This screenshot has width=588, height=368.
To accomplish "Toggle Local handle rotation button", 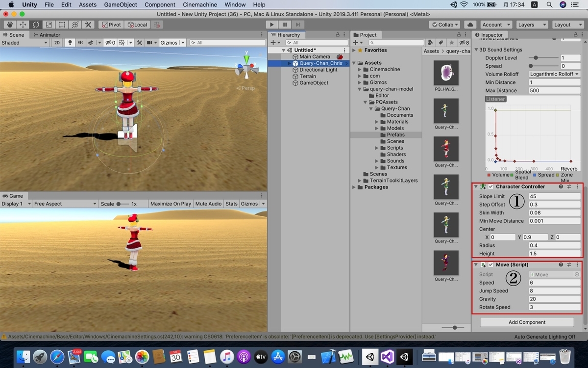I will pyautogui.click(x=137, y=25).
